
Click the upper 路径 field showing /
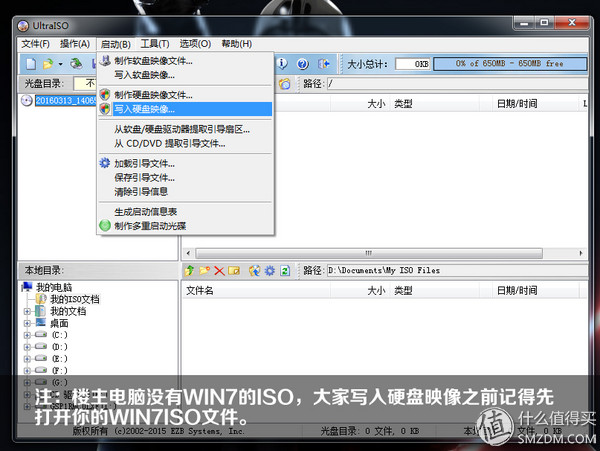click(x=457, y=84)
